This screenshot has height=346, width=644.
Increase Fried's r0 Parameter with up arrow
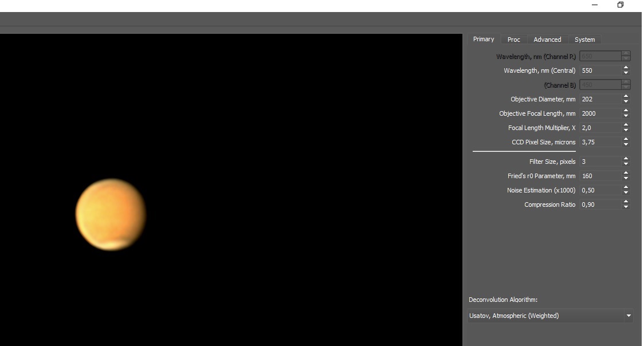[x=626, y=173]
